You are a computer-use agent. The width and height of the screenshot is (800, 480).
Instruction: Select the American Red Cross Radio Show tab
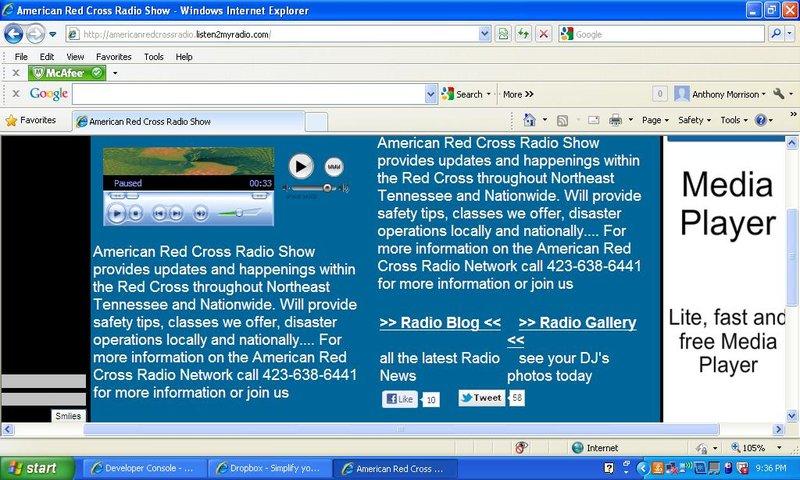189,121
